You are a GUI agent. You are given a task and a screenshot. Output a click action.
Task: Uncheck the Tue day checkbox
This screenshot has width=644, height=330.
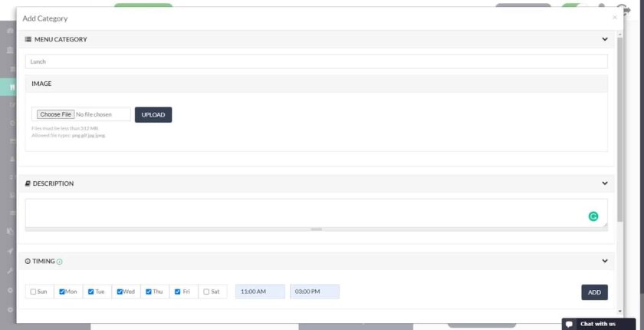point(90,292)
